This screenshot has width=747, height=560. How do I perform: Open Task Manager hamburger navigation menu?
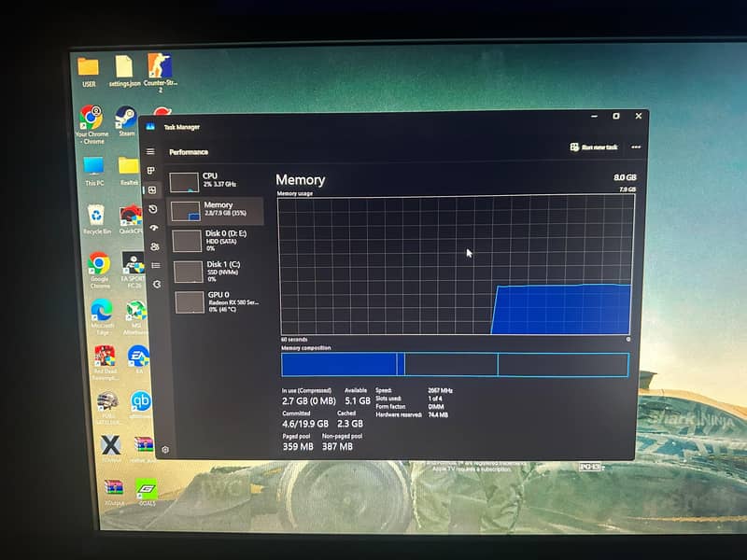[x=150, y=151]
